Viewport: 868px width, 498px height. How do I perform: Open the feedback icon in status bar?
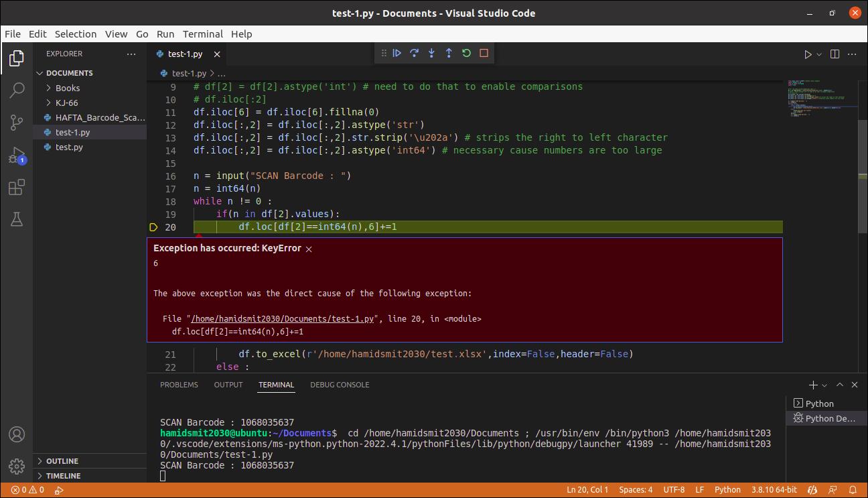pos(833,490)
